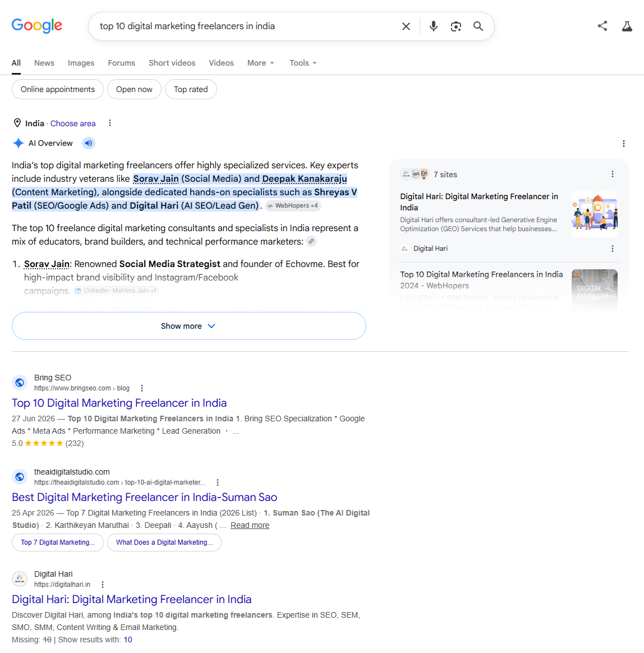
Task: Open Search Labs flask icon
Action: [x=627, y=26]
